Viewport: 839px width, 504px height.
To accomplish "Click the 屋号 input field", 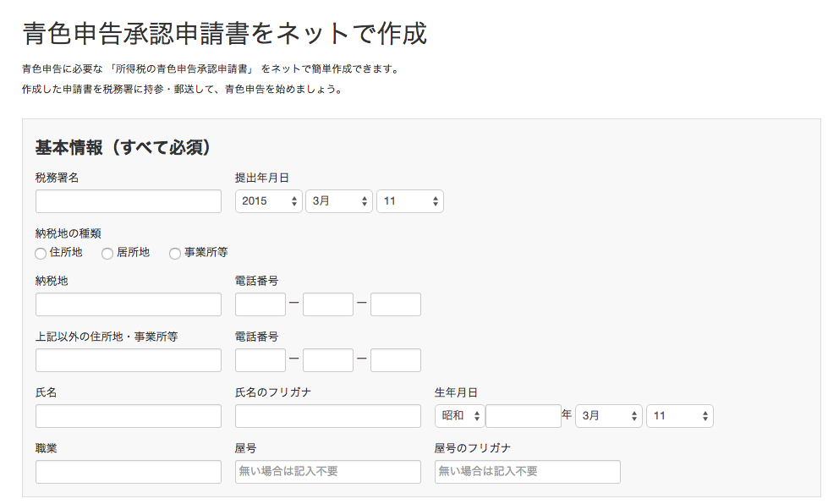I will tap(327, 472).
